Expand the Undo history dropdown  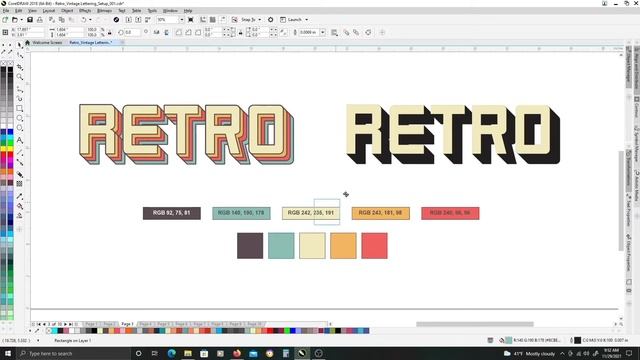pos(90,20)
